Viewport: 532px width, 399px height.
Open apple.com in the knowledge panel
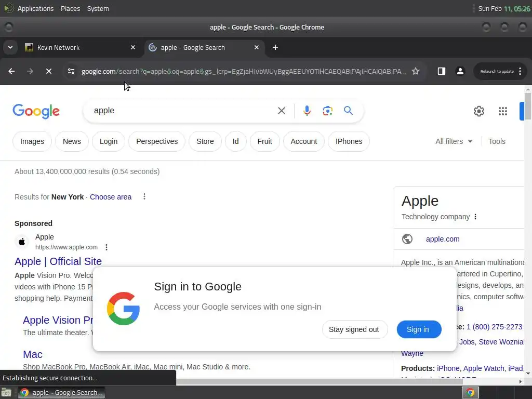[443, 239]
